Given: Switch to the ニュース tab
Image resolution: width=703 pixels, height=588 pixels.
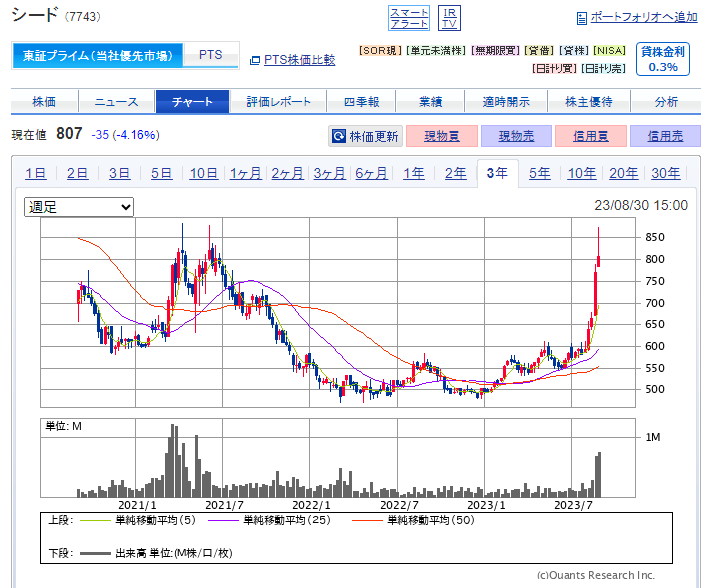Looking at the screenshot, I should 117,102.
